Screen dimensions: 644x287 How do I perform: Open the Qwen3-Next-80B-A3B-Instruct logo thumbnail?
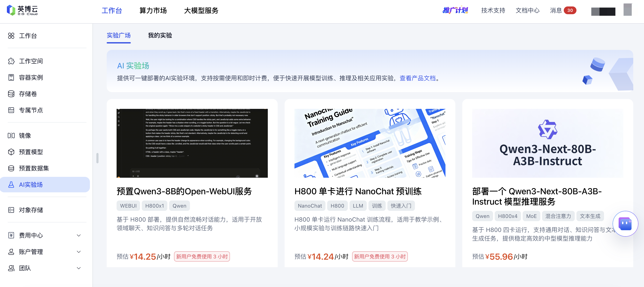point(547,143)
